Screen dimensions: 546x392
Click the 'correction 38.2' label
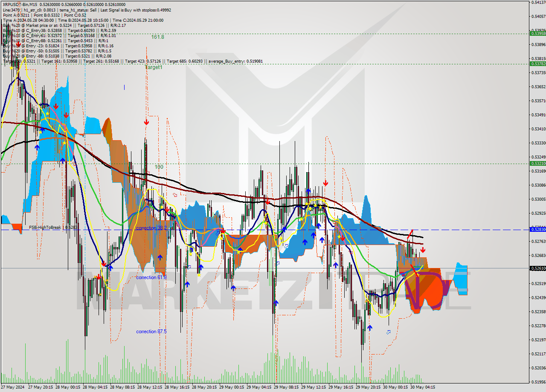tap(151, 228)
